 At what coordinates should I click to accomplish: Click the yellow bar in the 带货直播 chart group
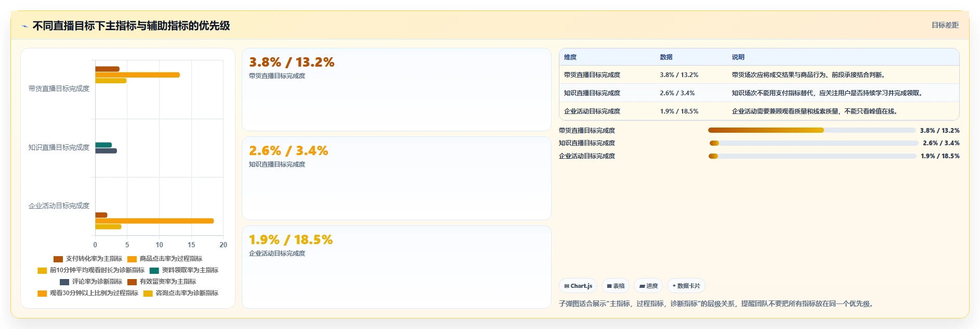[111, 81]
